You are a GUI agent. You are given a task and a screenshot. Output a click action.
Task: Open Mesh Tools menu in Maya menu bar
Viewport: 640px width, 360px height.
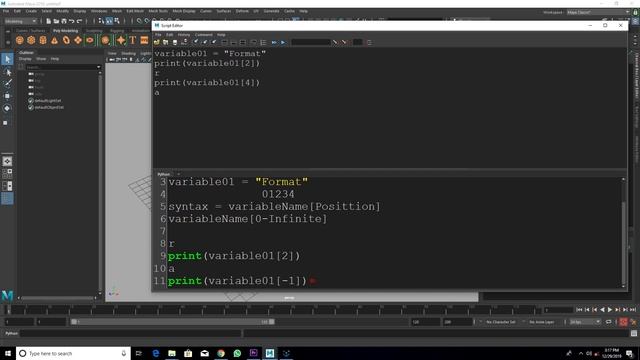click(158, 11)
